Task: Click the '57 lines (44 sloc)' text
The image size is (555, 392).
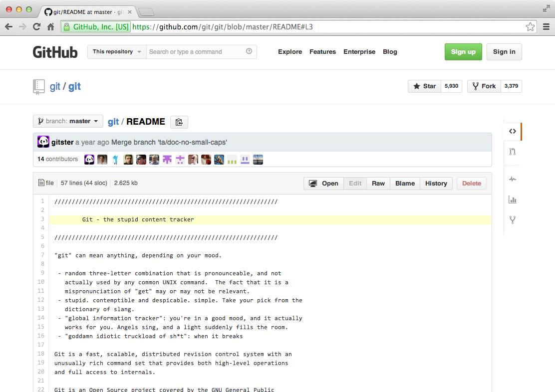Action: coord(84,183)
